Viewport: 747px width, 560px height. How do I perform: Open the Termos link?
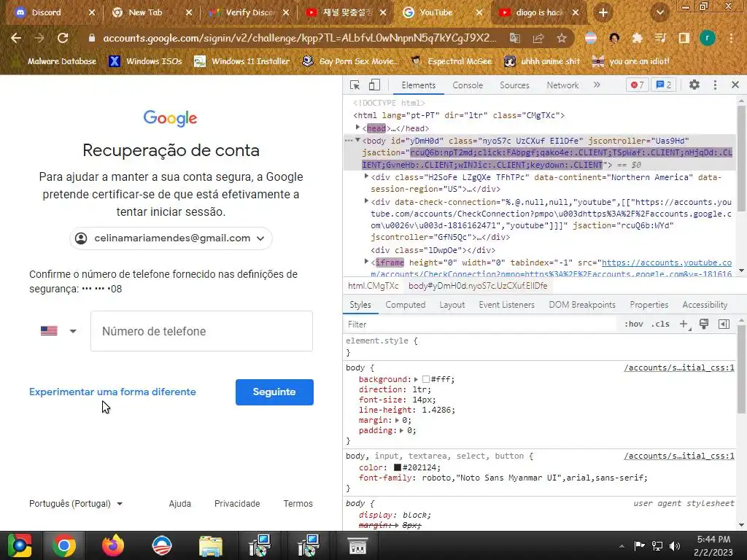pos(298,504)
